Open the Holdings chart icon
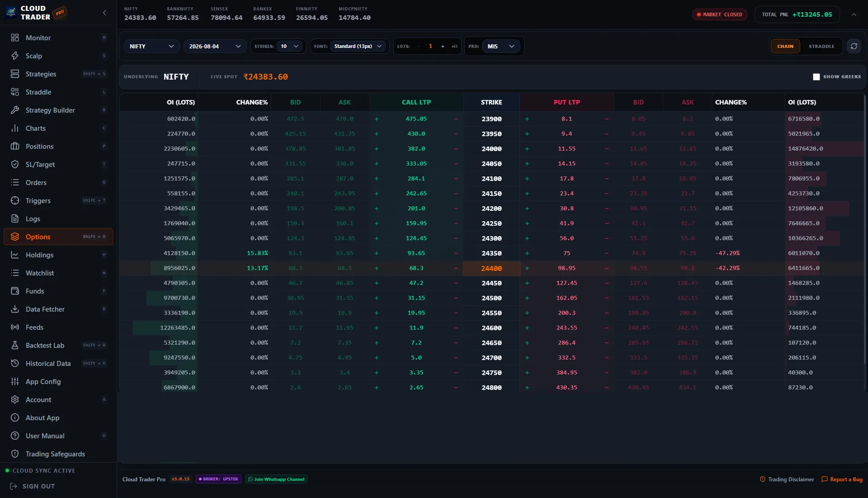868x498 pixels. [x=15, y=255]
